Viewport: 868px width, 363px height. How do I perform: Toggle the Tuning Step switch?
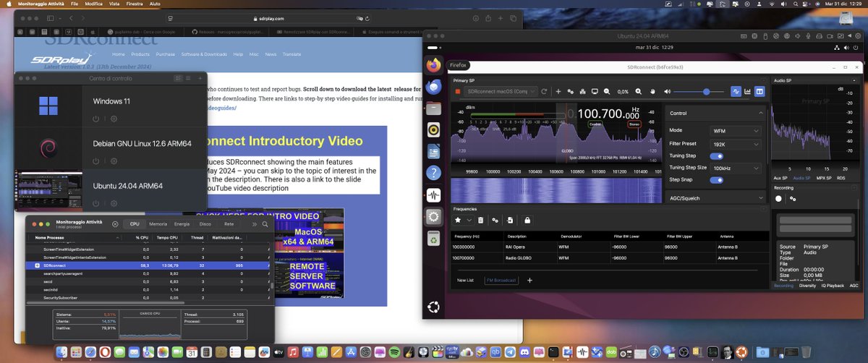click(x=717, y=155)
